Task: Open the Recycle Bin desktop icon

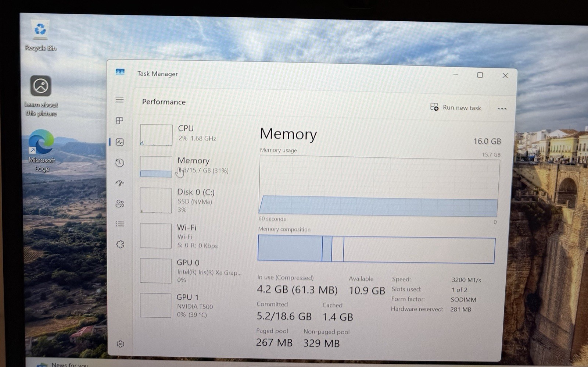Action: click(40, 36)
